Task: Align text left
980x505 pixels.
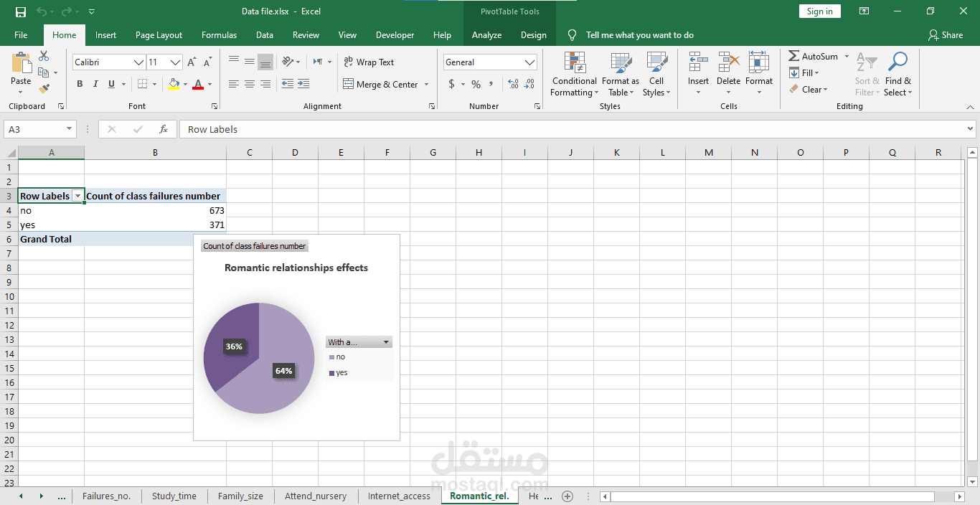Action: tap(234, 84)
